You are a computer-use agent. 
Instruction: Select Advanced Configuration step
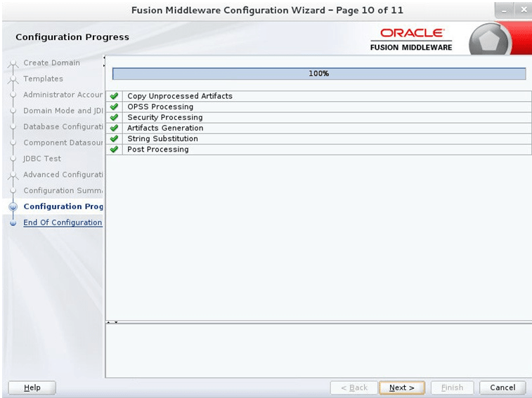pyautogui.click(x=63, y=175)
